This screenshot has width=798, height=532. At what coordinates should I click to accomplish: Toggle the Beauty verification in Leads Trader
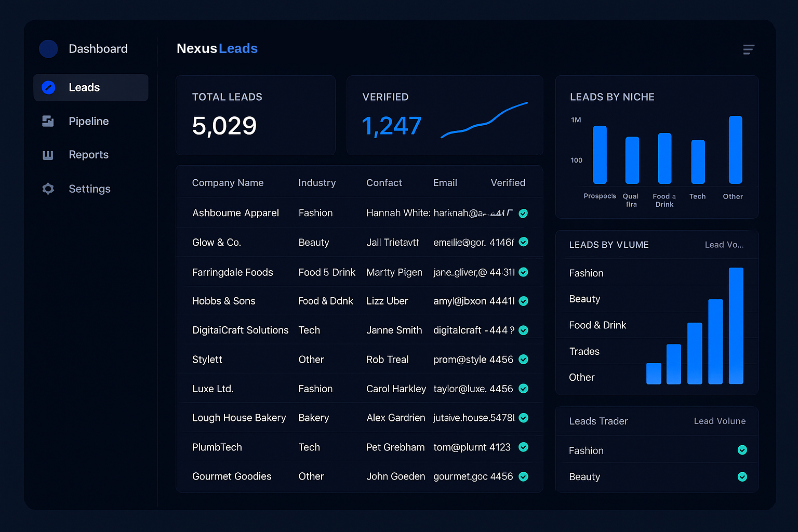pos(742,477)
